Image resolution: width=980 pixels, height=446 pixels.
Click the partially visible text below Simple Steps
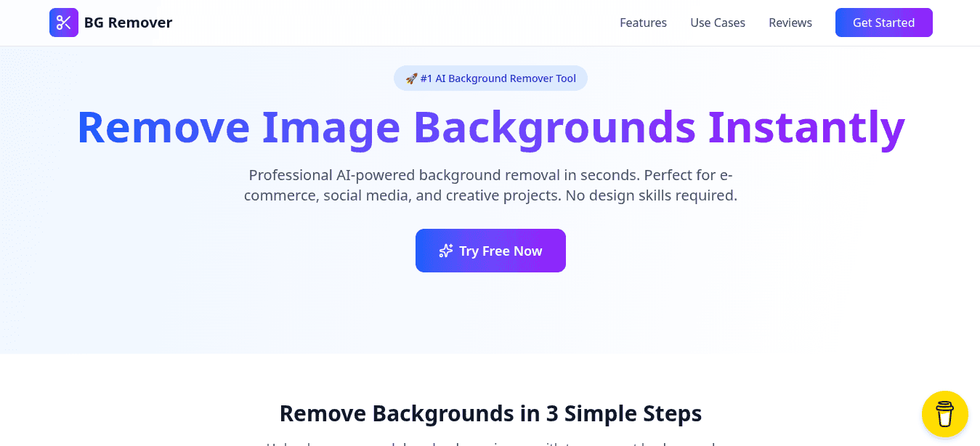pos(490,442)
